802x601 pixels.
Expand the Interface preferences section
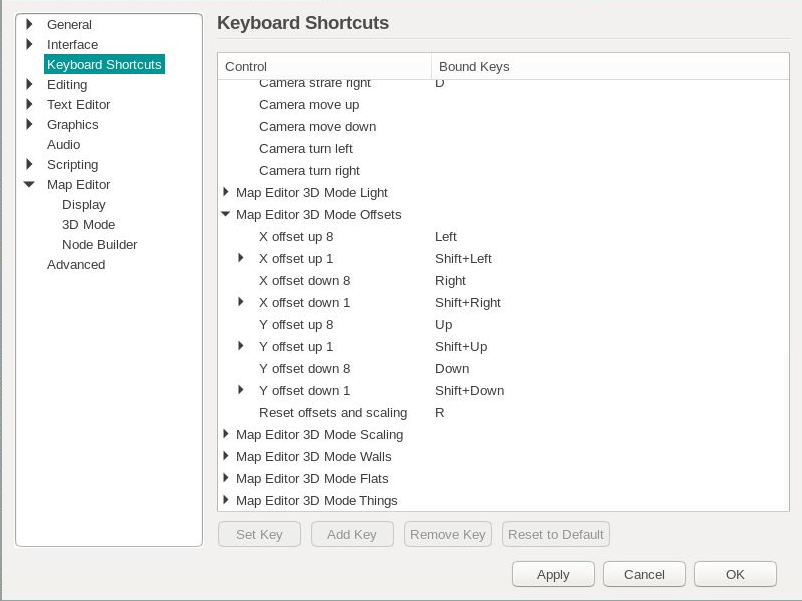coord(30,44)
